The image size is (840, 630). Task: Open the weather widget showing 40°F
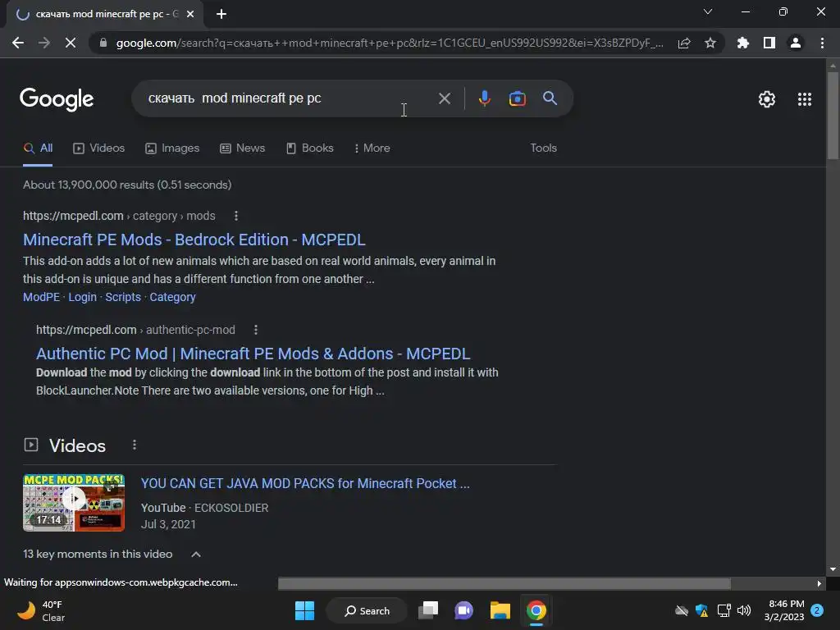click(x=41, y=610)
